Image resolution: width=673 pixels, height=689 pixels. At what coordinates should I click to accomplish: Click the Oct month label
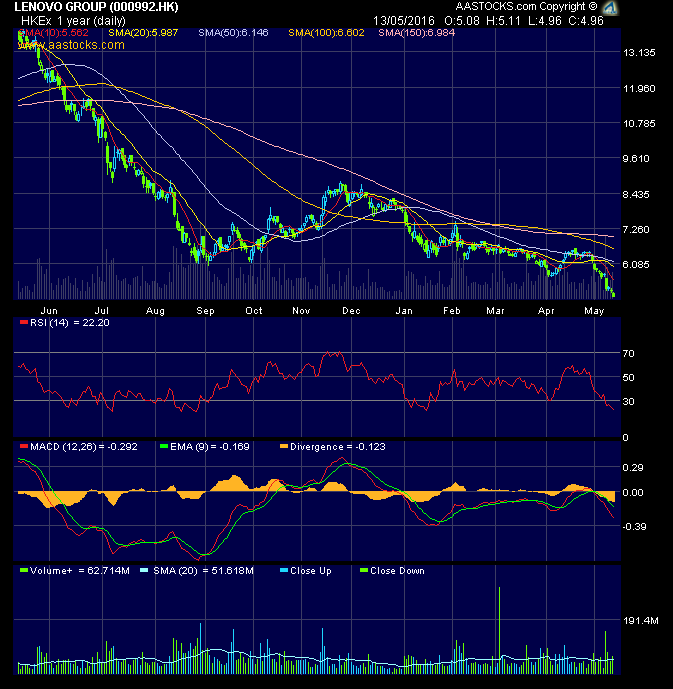click(x=254, y=311)
